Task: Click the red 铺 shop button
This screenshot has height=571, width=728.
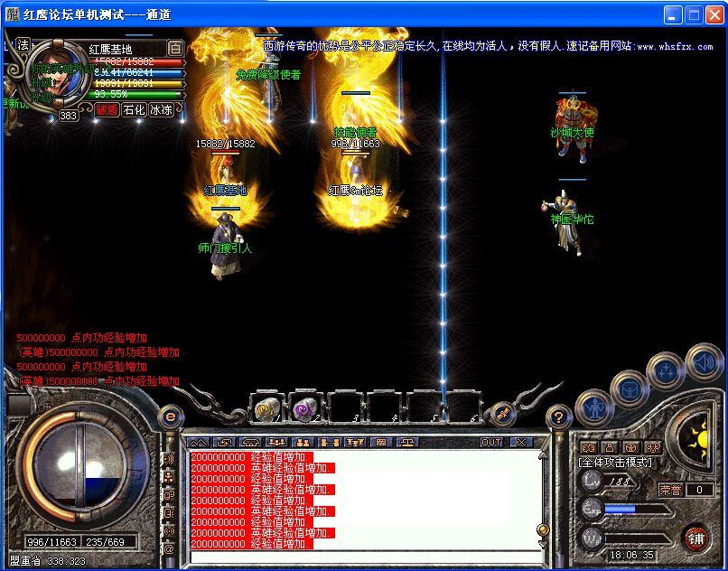Action: click(695, 538)
